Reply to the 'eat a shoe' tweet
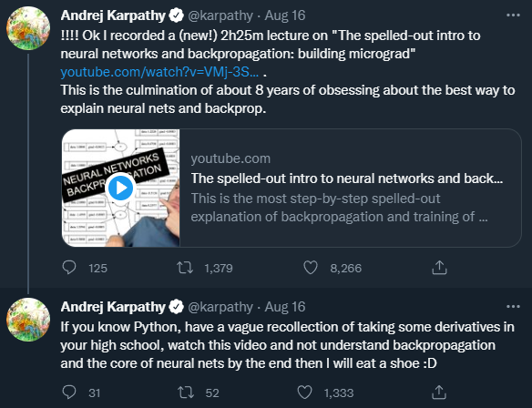Screen dimensions: 532x408 (x=69, y=393)
